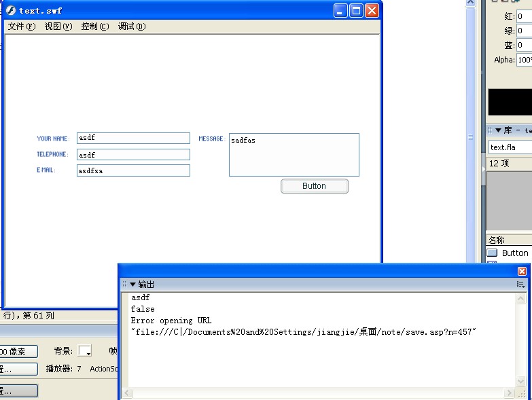This screenshot has width=532, height=400.
Task: Click the Button to submit form
Action: [315, 186]
